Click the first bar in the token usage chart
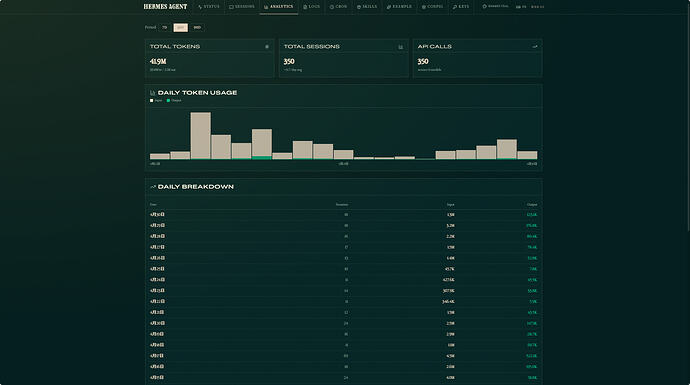This screenshot has height=385, width=690. click(x=160, y=156)
